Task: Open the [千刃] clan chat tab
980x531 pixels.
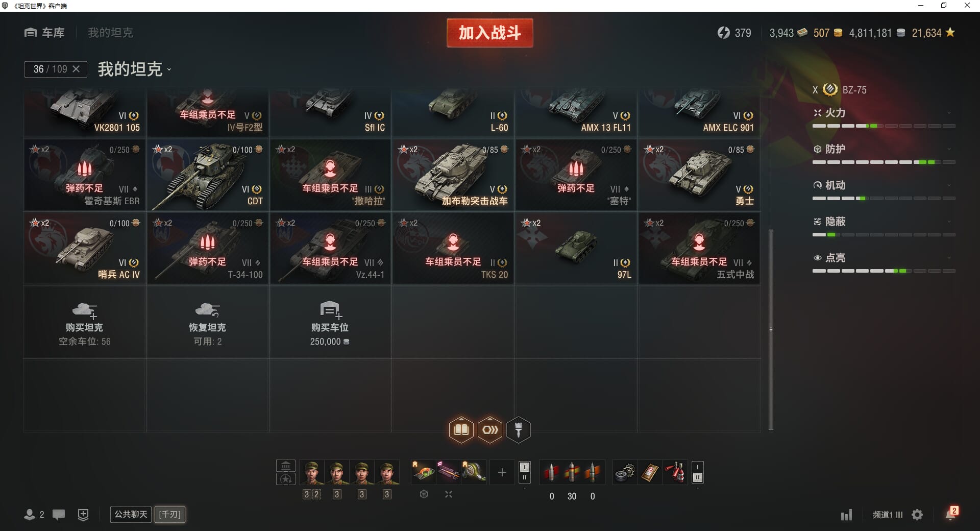Action: [170, 514]
